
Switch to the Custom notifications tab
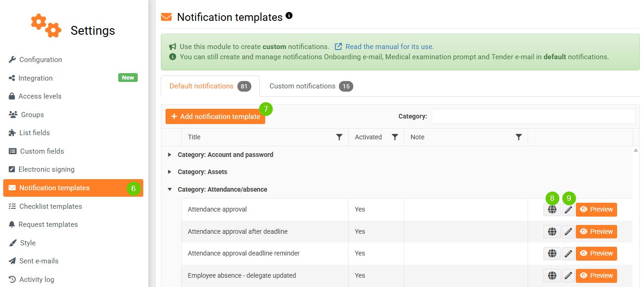pos(311,86)
